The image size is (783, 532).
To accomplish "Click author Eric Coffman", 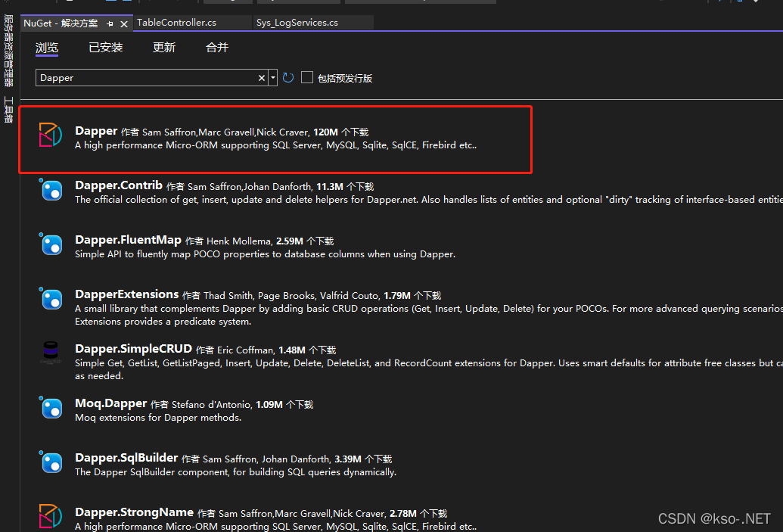I will coord(245,350).
